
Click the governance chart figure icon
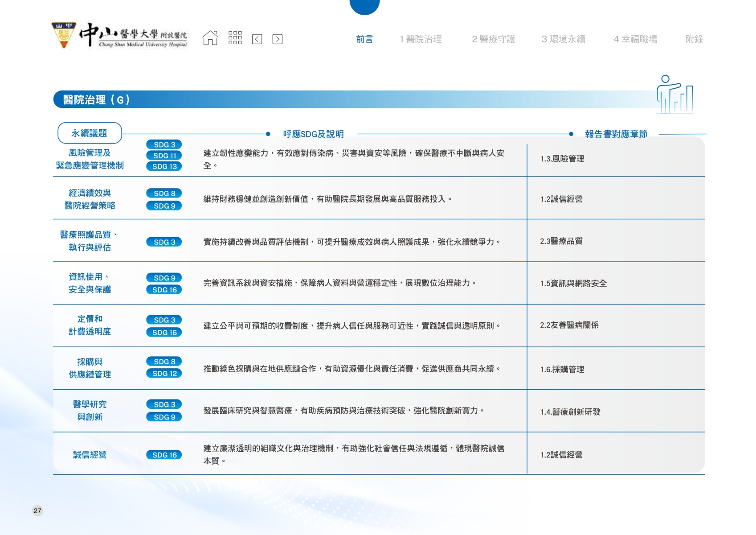[x=674, y=95]
